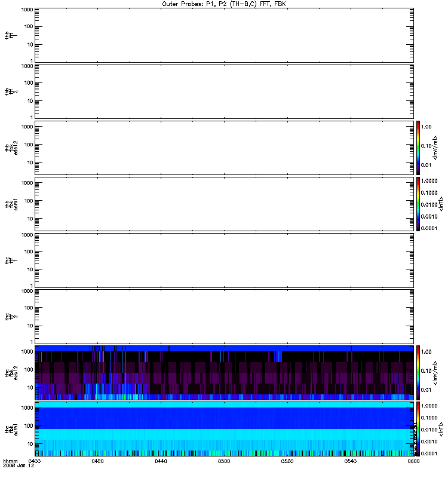Click the 0520 time axis label
Viewport: 448px width, 478px height.
point(287,461)
